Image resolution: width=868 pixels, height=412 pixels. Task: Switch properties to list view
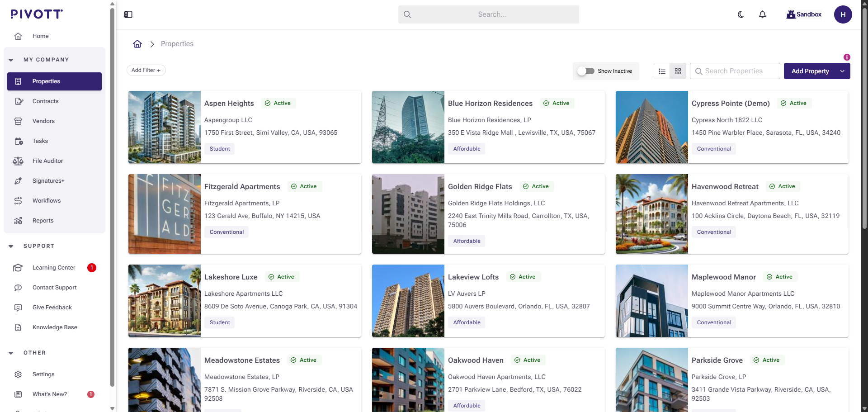click(662, 71)
